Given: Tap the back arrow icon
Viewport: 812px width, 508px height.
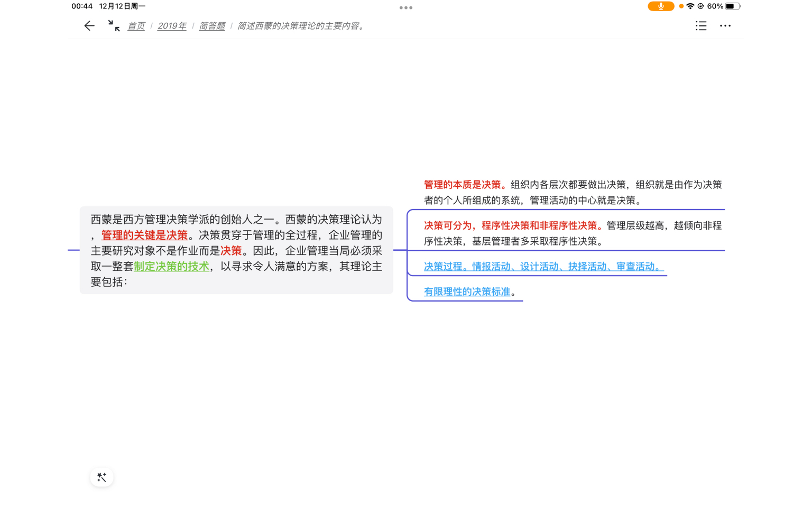Looking at the screenshot, I should tap(89, 25).
